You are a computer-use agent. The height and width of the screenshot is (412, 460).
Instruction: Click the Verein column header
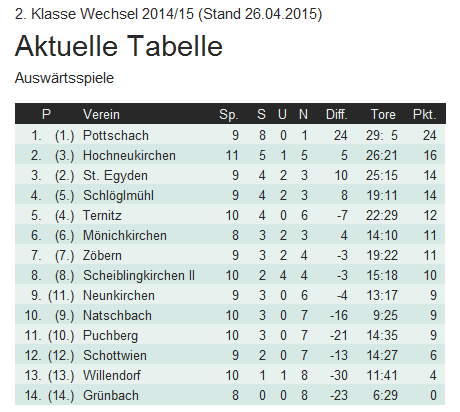tap(101, 114)
